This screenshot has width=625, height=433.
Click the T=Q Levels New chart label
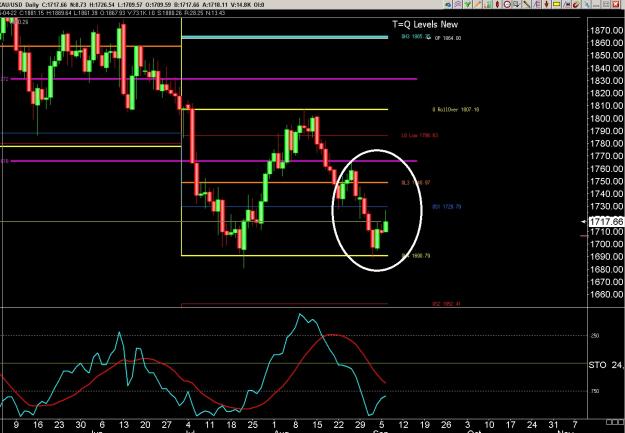click(x=425, y=24)
